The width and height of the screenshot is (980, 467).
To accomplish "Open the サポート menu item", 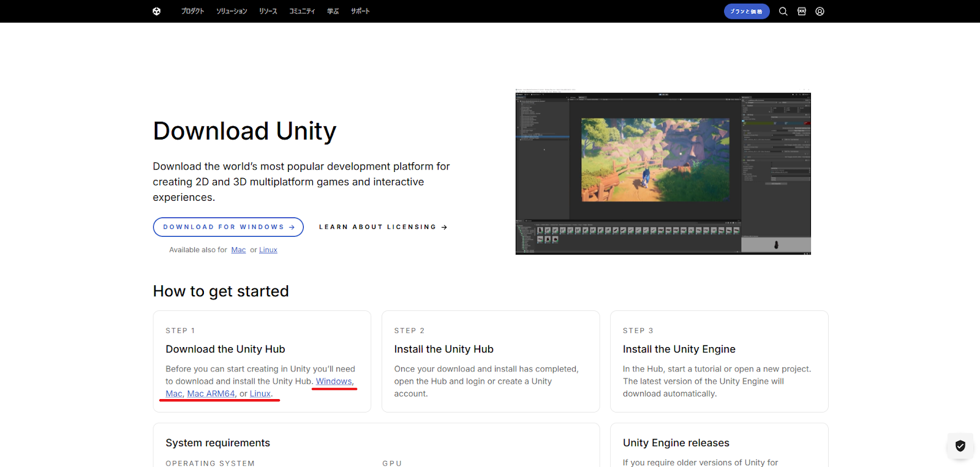I will tap(360, 11).
